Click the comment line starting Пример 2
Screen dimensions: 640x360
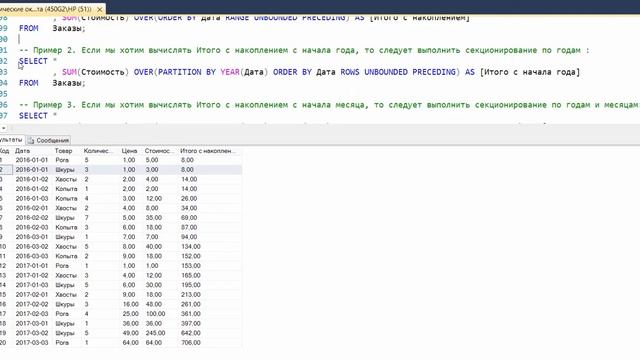(304, 50)
